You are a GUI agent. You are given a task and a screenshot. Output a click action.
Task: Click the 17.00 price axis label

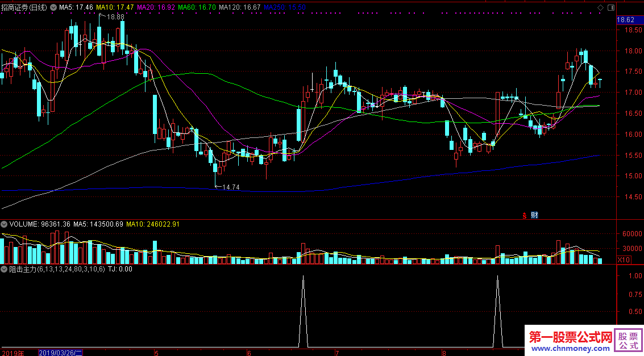pyautogui.click(x=633, y=93)
